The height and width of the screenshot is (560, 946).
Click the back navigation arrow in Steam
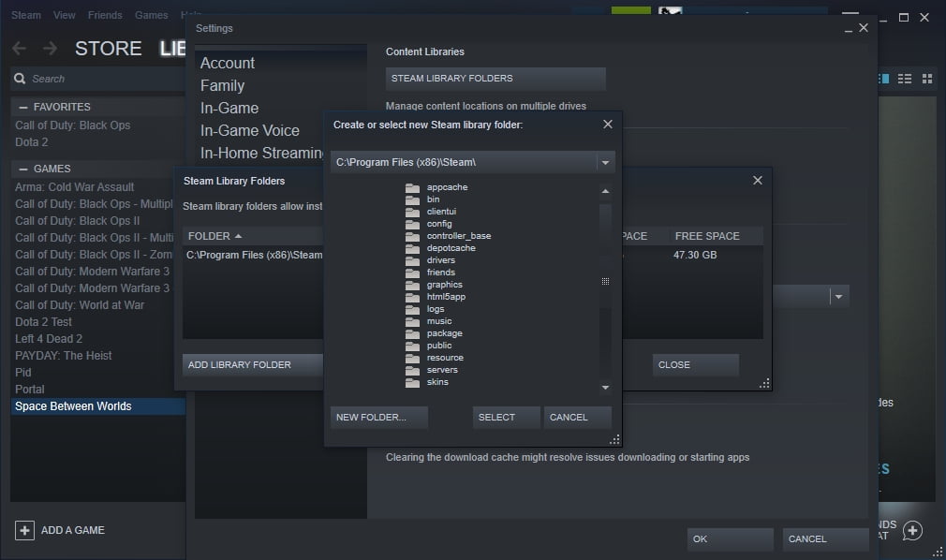point(20,49)
